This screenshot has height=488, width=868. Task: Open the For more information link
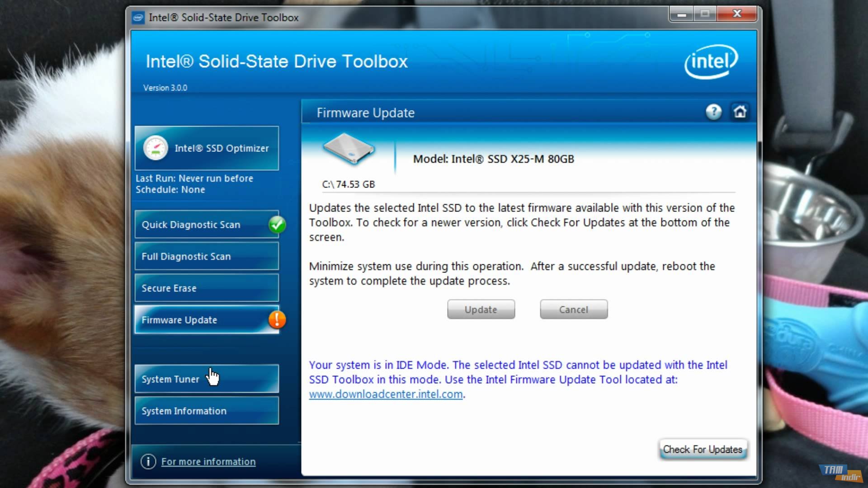[208, 461]
